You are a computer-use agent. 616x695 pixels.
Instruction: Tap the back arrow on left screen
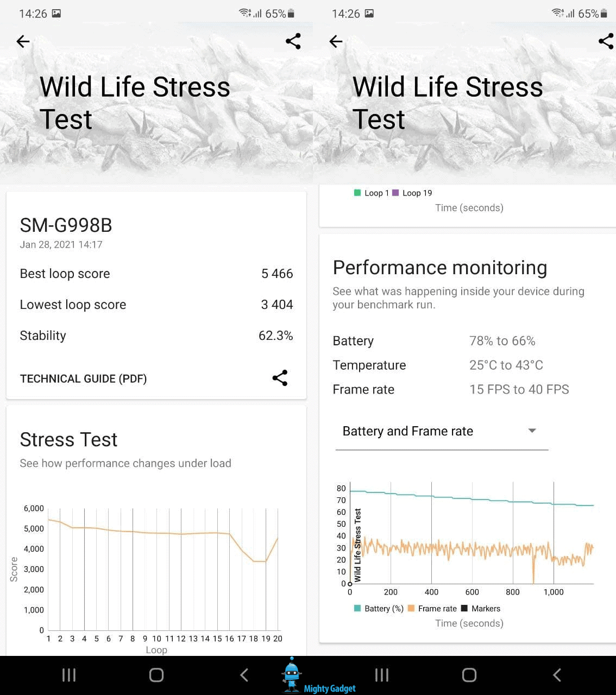click(x=23, y=41)
